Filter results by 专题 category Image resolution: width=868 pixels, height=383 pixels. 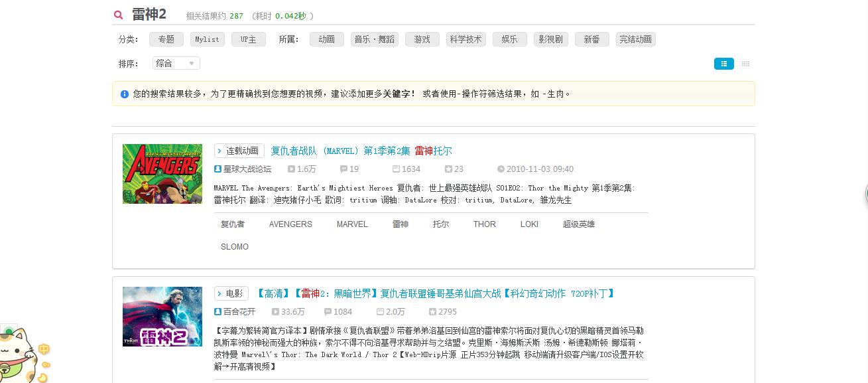click(166, 39)
